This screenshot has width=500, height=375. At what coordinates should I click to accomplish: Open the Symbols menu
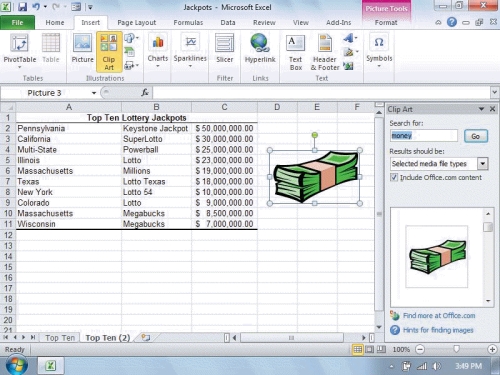point(379,51)
